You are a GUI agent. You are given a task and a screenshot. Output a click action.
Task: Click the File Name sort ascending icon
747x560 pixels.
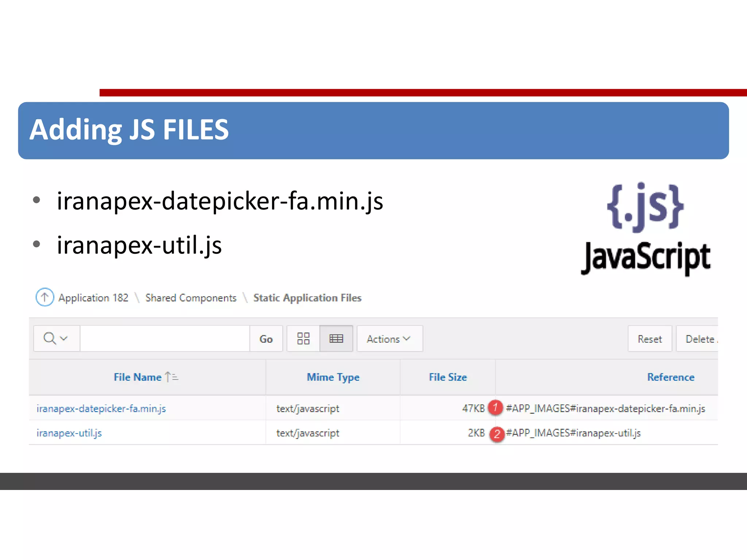pyautogui.click(x=171, y=377)
